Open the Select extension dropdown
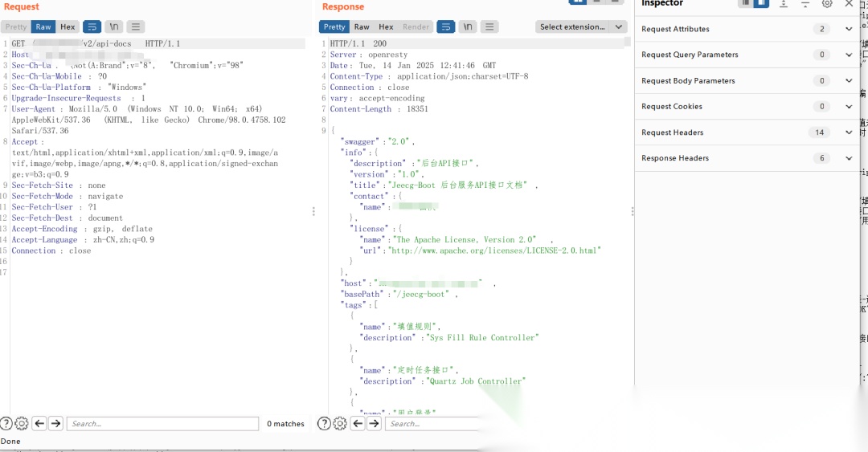868x452 pixels. 580,27
